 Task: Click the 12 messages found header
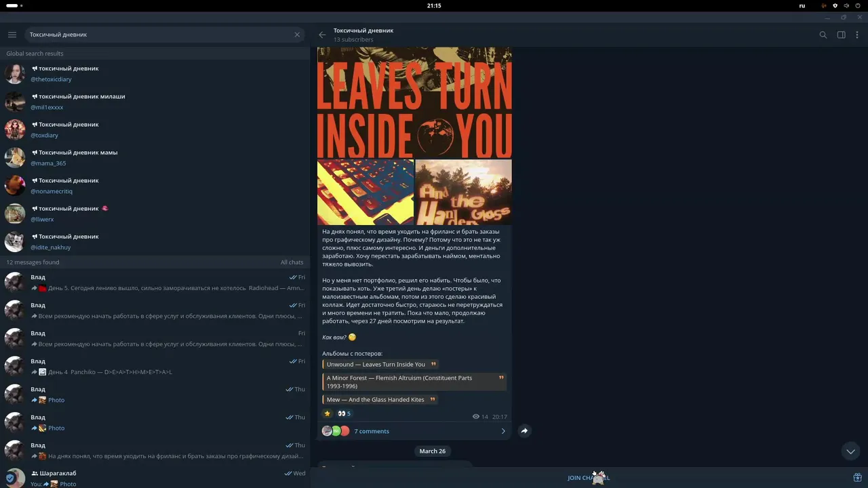coord(33,262)
